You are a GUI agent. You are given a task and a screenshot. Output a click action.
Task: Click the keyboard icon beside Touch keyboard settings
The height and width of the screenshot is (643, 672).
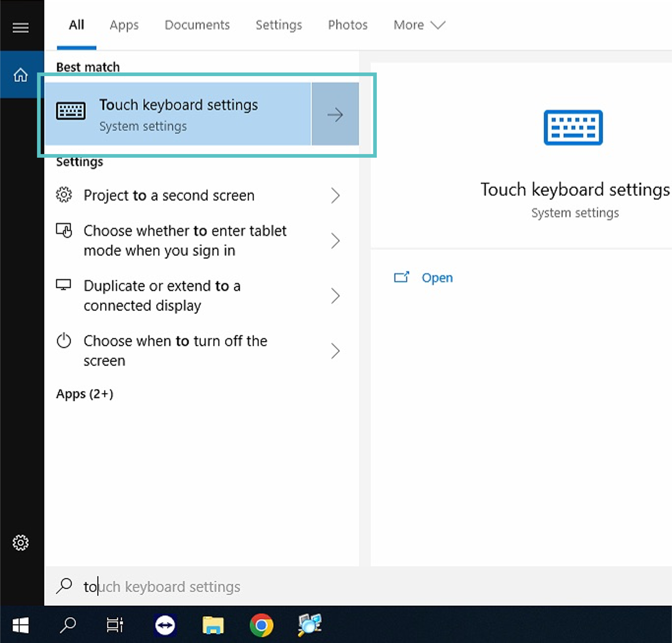(71, 111)
